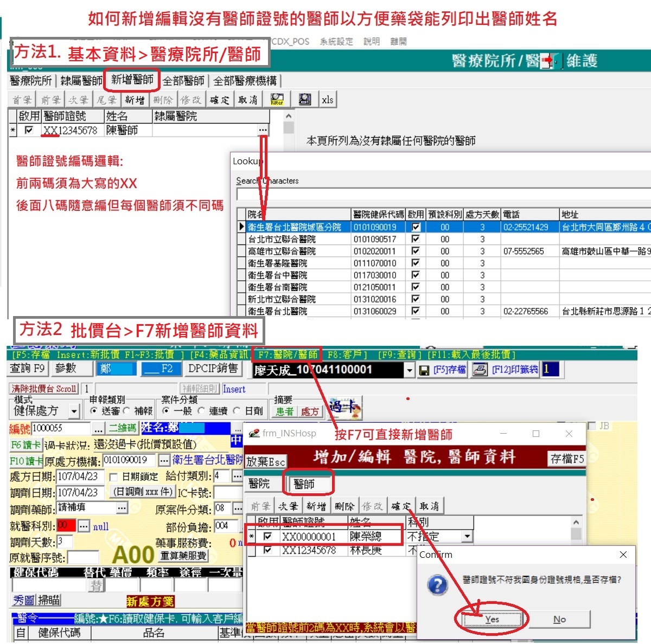Click 離開 menu item
651x644 pixels.
click(398, 41)
